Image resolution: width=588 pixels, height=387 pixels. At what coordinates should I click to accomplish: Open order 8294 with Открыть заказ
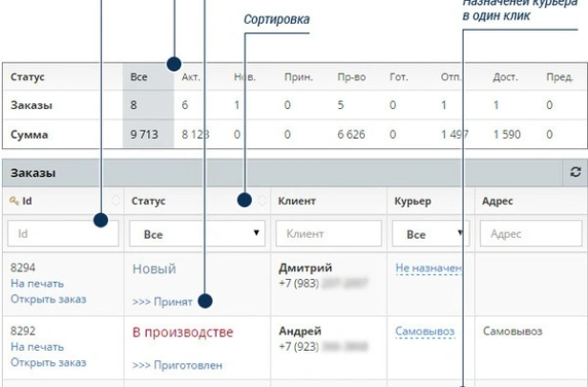click(x=48, y=300)
